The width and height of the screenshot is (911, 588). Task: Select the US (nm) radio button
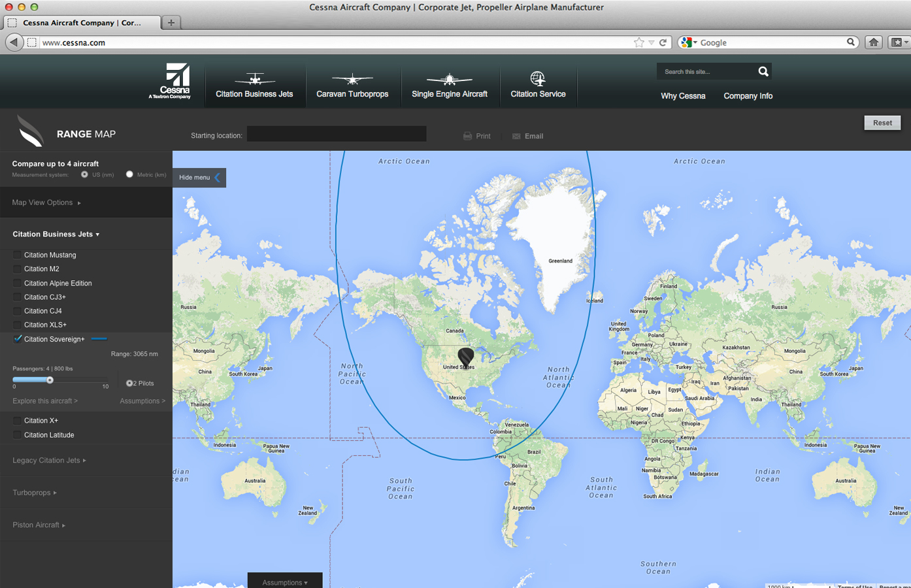click(84, 174)
